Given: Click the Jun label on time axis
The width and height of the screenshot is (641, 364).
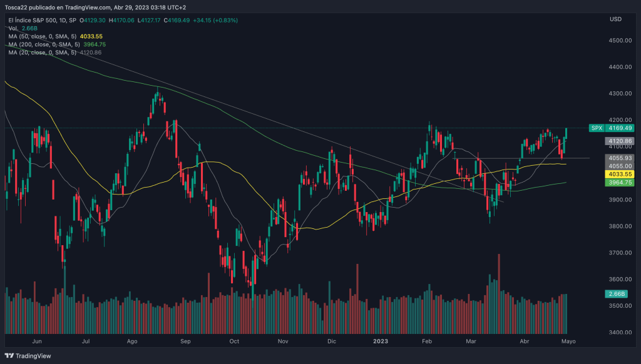Looking at the screenshot, I should tap(37, 341).
